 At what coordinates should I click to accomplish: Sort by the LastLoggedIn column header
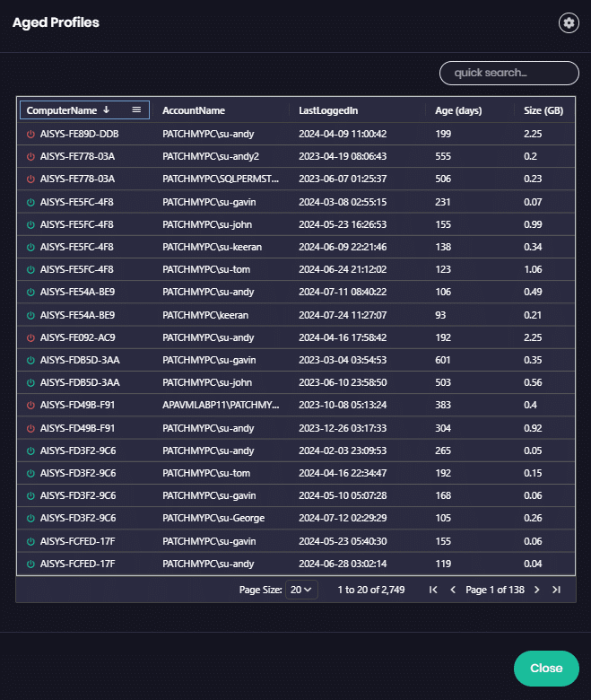click(328, 110)
